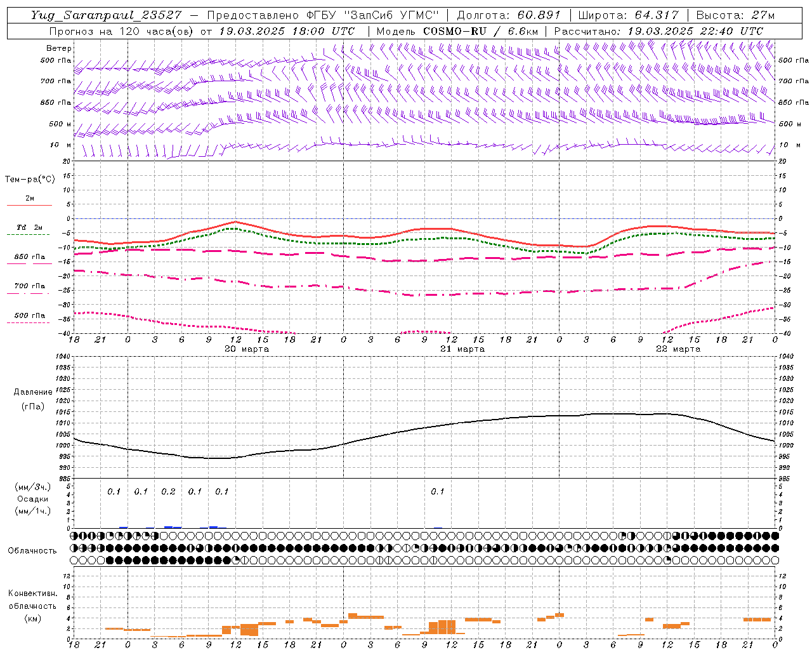This screenshot has height=650, width=812.
Task: Click the 10 м wind level label at left
Action: (61, 145)
